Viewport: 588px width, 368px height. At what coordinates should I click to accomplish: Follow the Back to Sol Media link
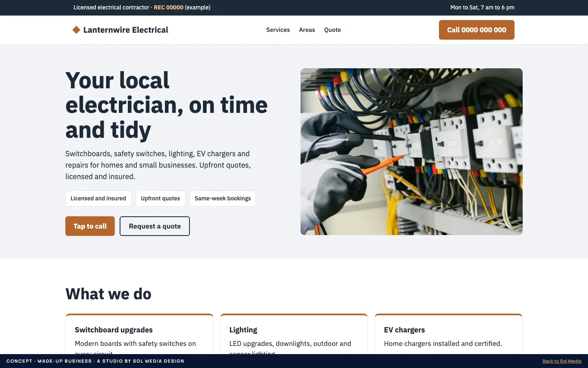(562, 361)
